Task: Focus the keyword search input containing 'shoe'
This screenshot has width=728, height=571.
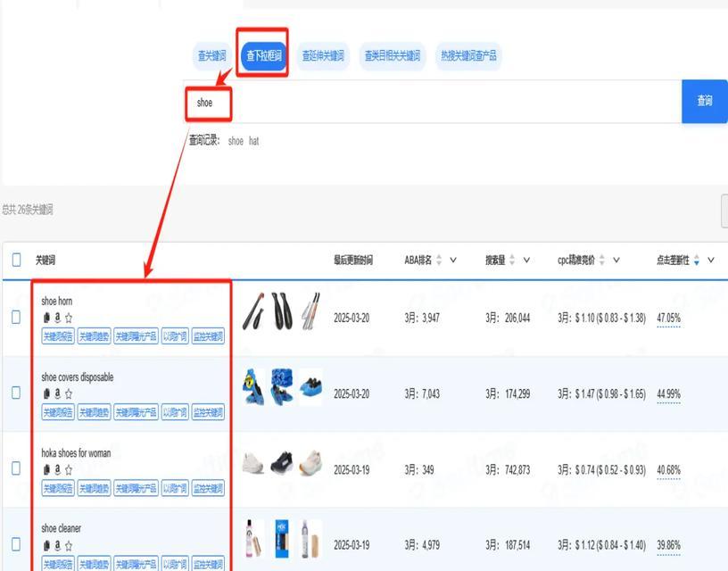Action: click(433, 102)
